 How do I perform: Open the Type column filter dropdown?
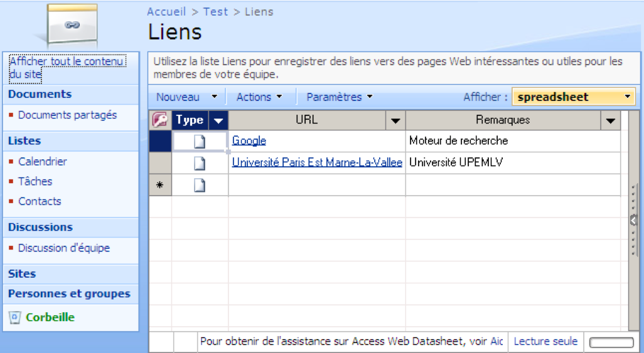tap(218, 120)
